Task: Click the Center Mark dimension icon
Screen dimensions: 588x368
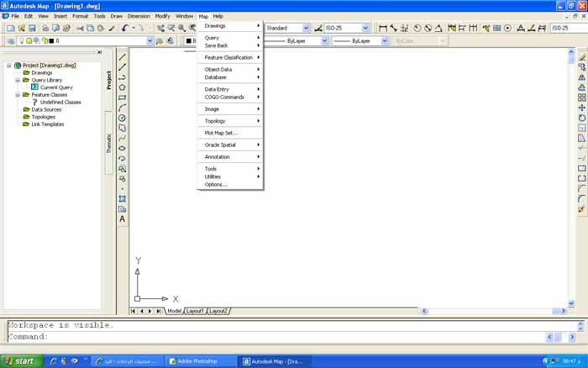Action: 507,28
